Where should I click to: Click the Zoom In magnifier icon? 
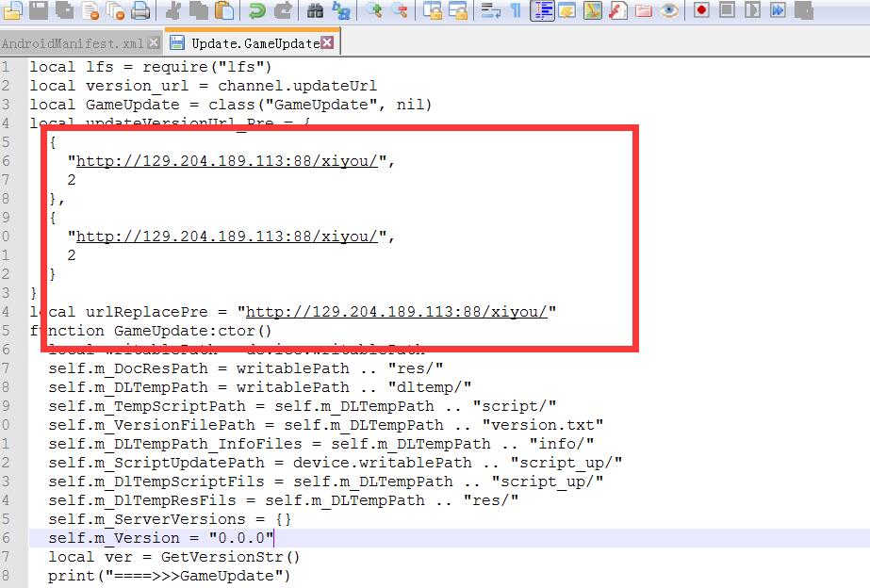coord(374,10)
